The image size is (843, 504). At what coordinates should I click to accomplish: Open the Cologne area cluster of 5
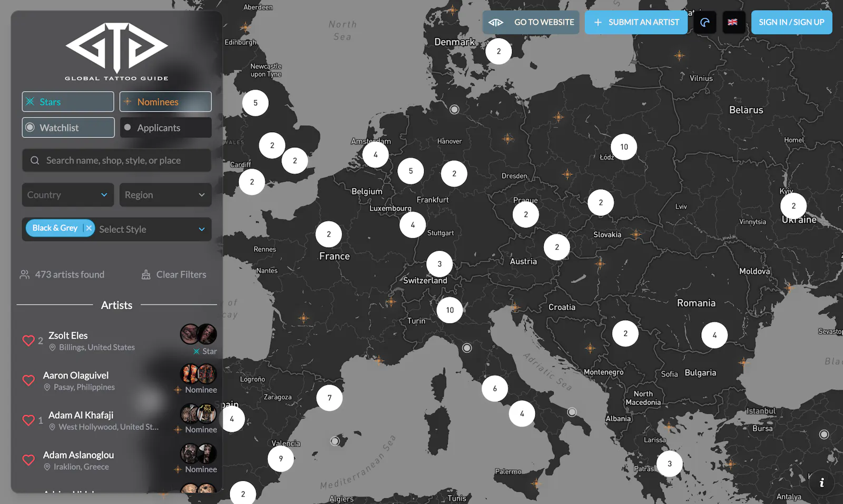tap(411, 171)
